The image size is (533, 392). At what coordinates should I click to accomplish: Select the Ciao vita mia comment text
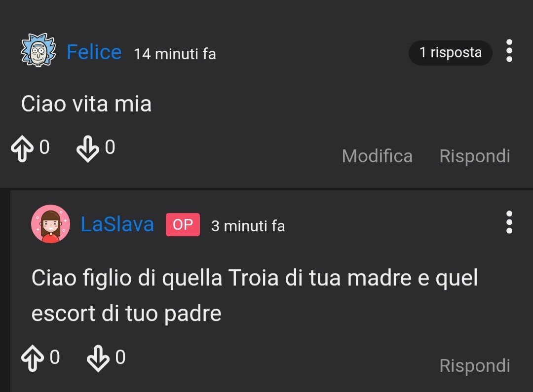[x=86, y=104]
